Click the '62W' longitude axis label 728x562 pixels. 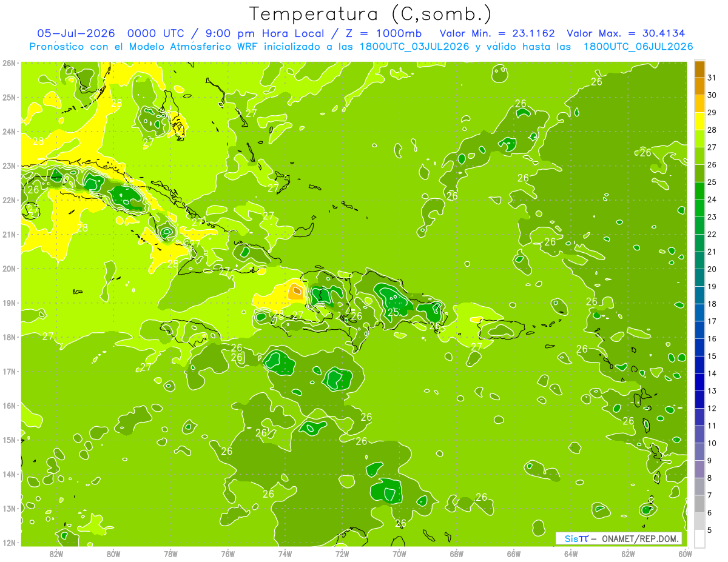(x=628, y=554)
